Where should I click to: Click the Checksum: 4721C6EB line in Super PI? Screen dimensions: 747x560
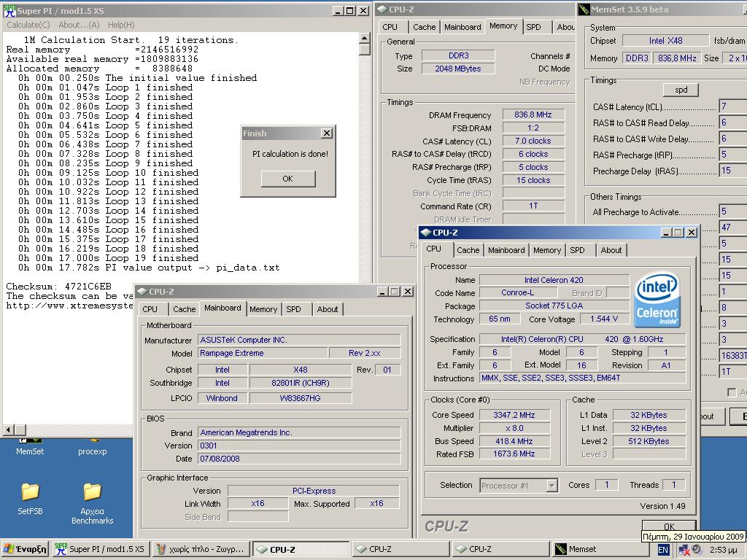58,286
